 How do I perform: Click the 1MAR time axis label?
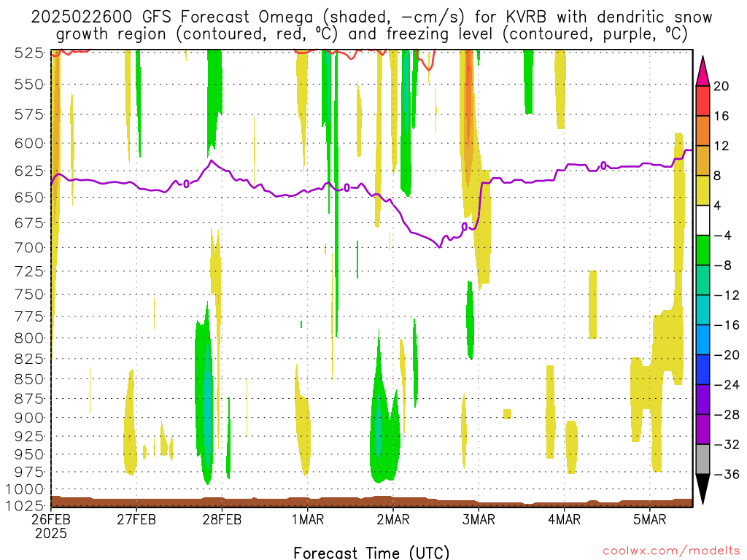[308, 519]
